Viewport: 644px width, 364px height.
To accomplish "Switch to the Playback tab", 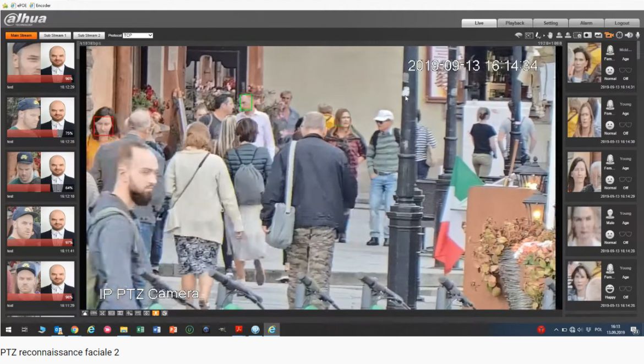I will click(x=515, y=23).
